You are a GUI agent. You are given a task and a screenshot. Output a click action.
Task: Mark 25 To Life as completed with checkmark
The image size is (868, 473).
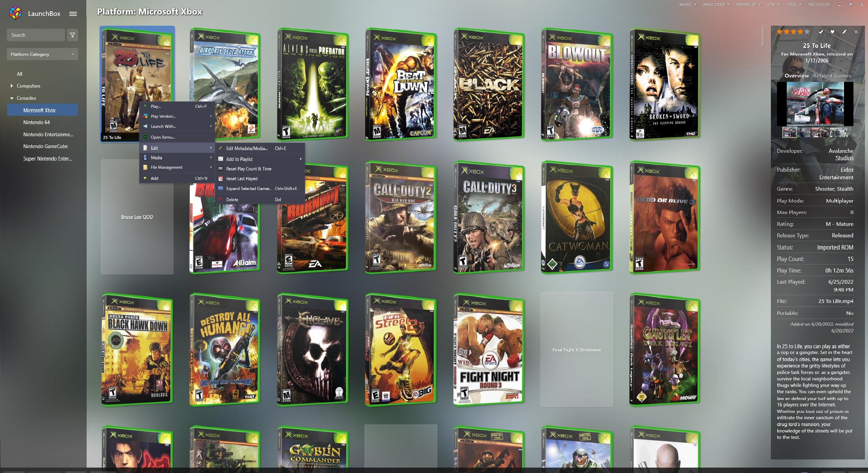coord(821,32)
